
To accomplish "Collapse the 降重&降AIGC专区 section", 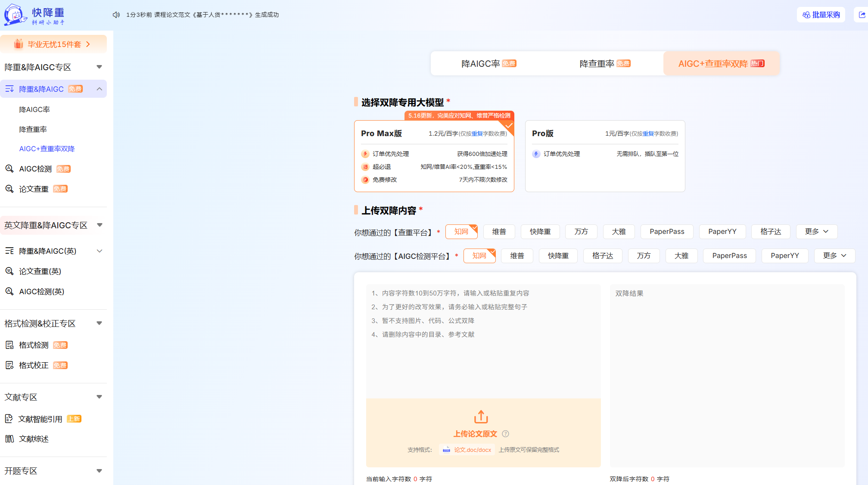I will 100,67.
